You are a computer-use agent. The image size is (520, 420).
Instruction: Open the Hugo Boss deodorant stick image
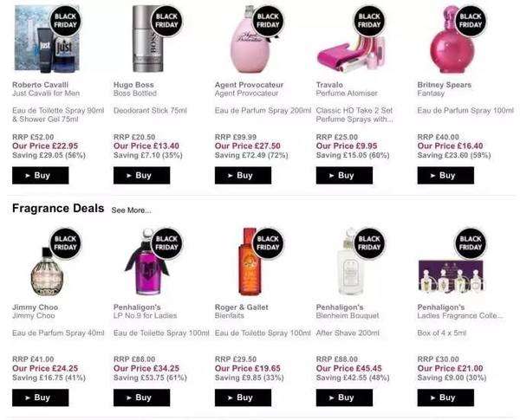pos(148,39)
